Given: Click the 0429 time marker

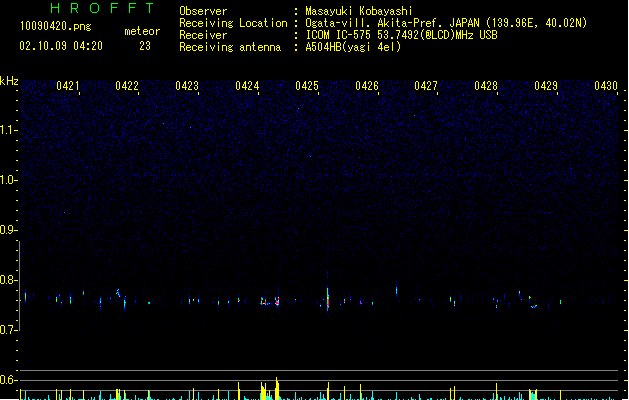Looking at the screenshot, I should point(546,86).
